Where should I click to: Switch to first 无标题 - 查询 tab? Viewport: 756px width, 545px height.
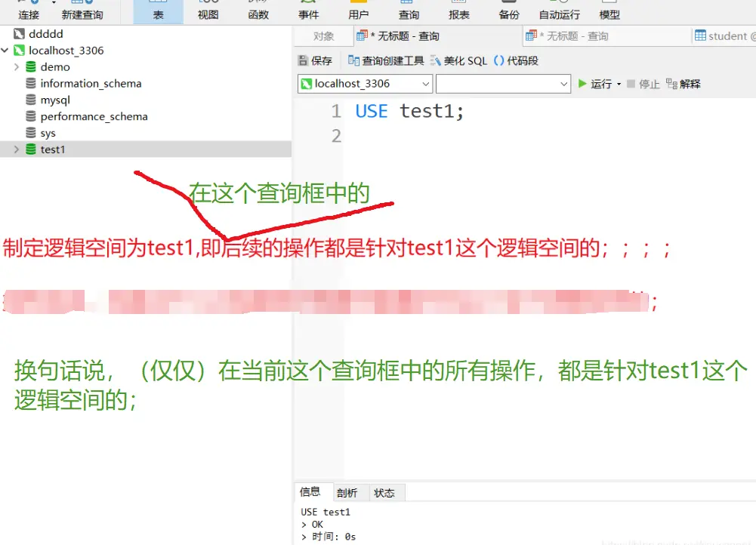(x=437, y=36)
